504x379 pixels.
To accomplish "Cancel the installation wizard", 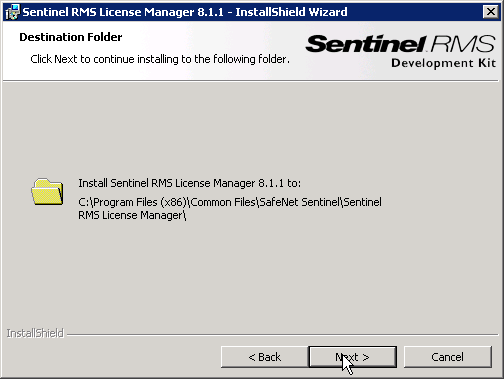I will pyautogui.click(x=448, y=357).
